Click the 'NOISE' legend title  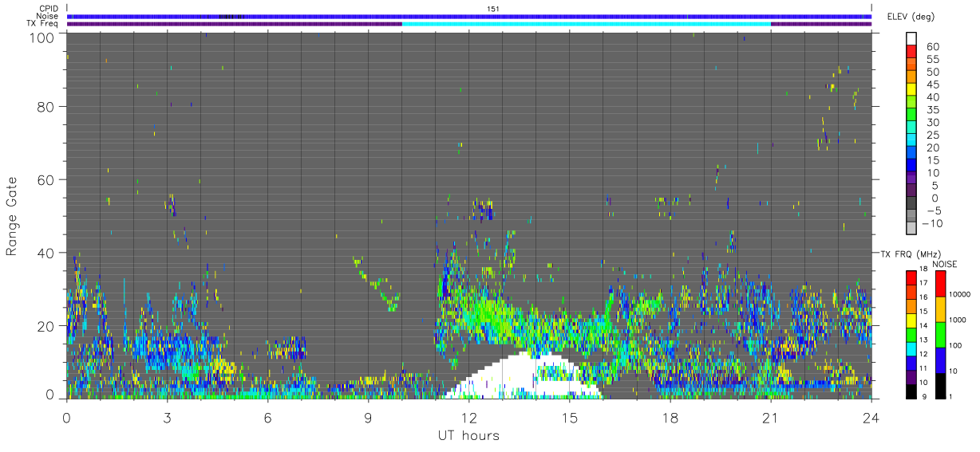945,264
